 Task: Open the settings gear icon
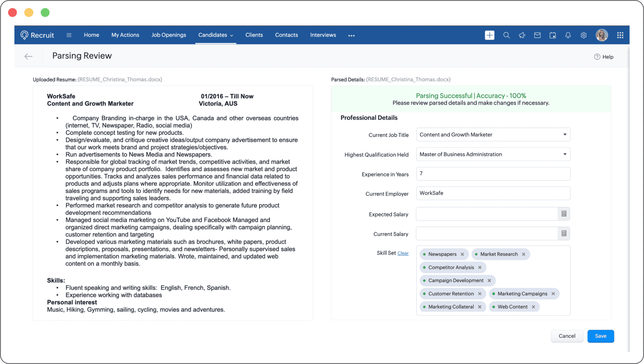583,35
